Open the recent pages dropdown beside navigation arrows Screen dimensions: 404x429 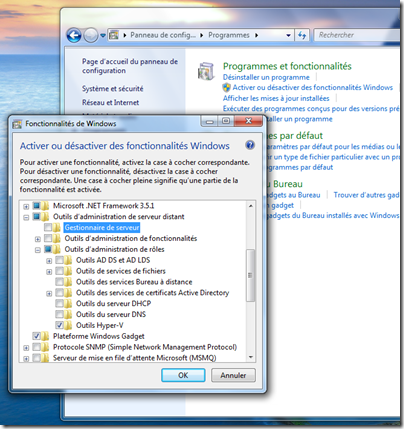103,35
